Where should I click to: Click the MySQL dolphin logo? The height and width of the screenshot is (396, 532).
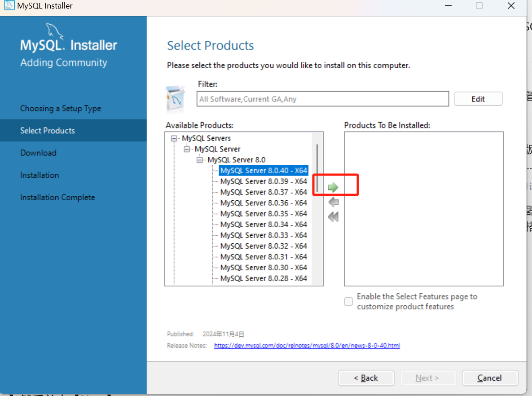pos(55,31)
